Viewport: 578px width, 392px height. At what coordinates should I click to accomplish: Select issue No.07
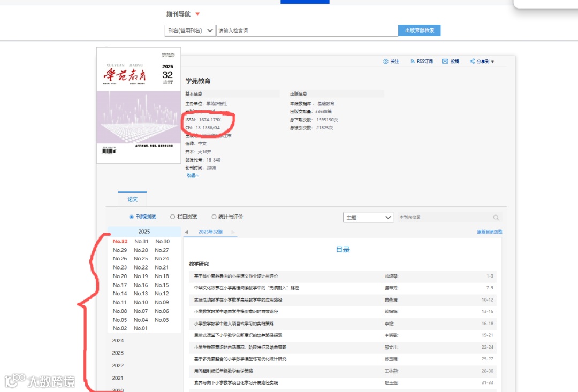[141, 311]
